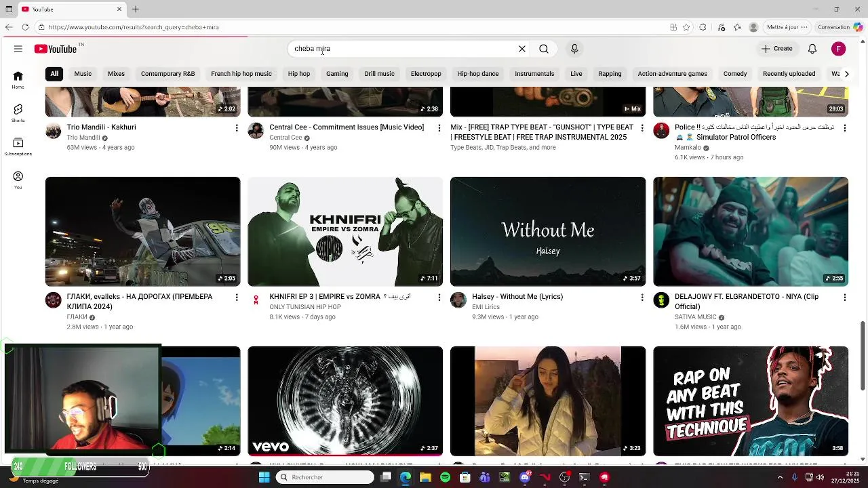Image resolution: width=868 pixels, height=488 pixels.
Task: Click the browser address bar URL
Action: click(x=134, y=27)
